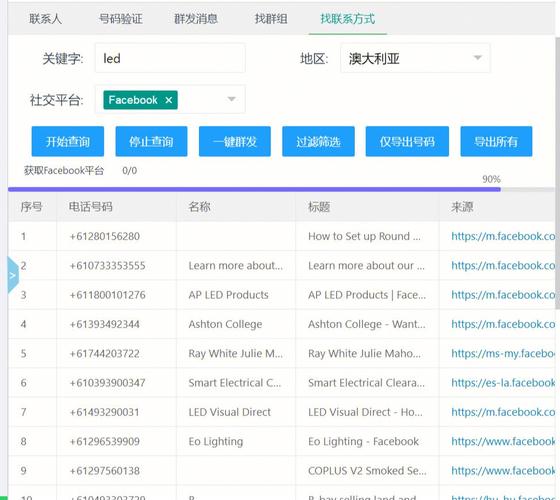The height and width of the screenshot is (500, 560).
Task: Click title COPLUS V2 Smoked Se...
Action: click(367, 470)
